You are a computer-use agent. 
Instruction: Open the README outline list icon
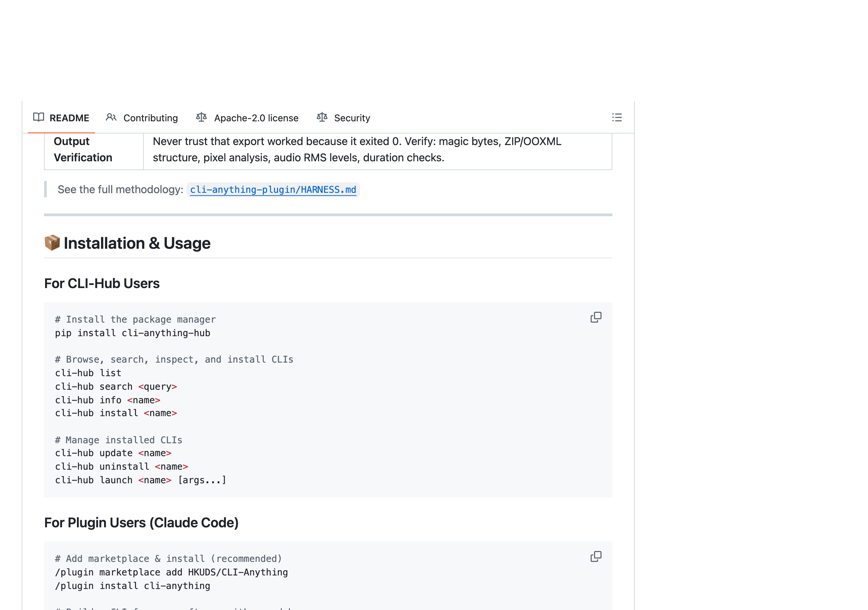[617, 118]
